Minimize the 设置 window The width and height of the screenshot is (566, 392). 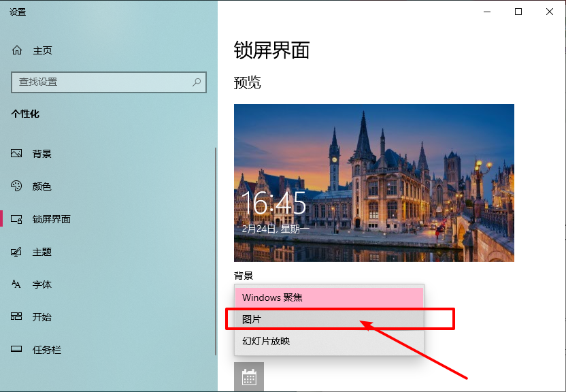pos(487,12)
